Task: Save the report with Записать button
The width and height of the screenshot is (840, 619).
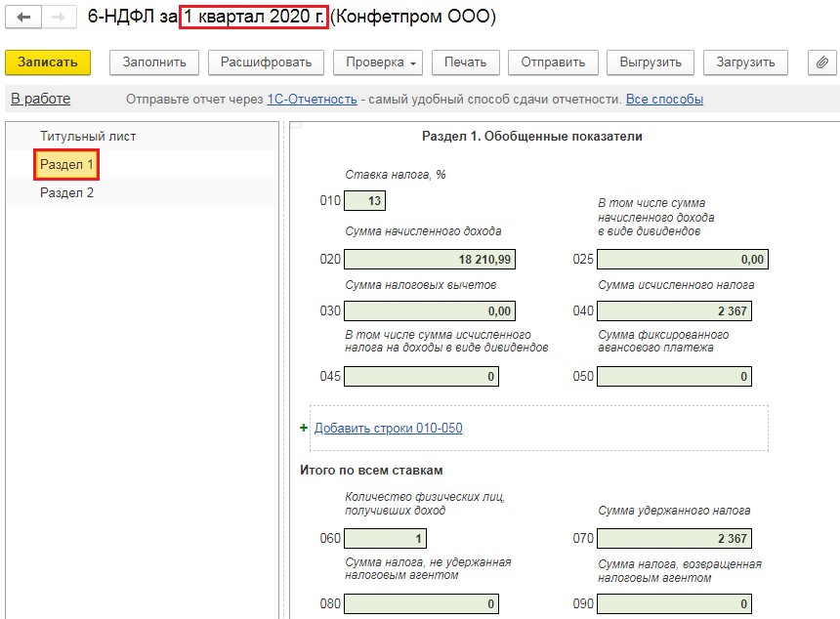Action: [x=48, y=62]
